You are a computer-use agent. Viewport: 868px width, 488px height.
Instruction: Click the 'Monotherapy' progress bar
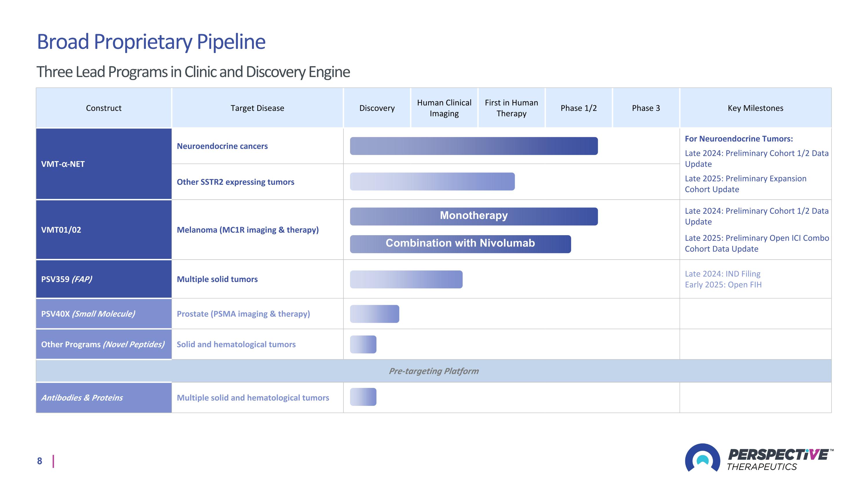tap(474, 216)
